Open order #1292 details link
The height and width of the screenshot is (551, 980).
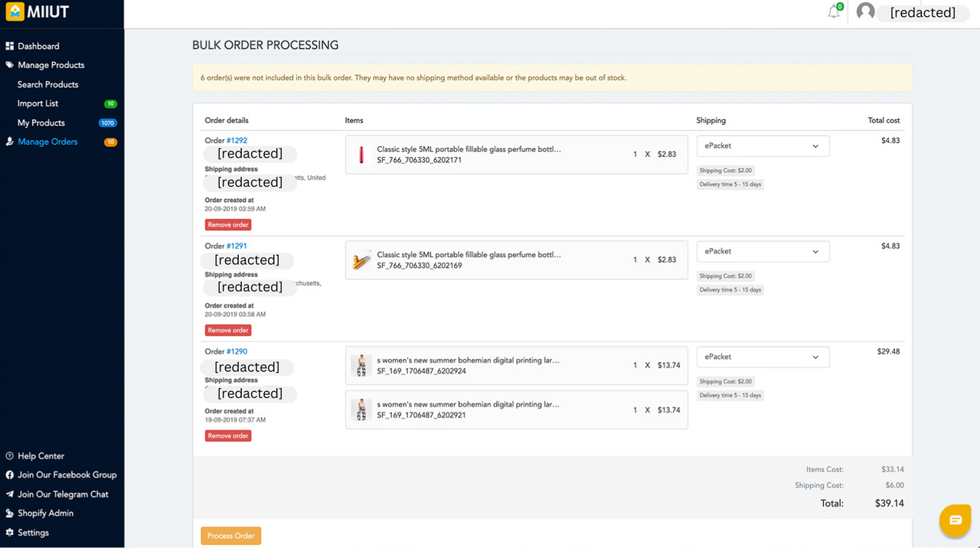pyautogui.click(x=237, y=140)
